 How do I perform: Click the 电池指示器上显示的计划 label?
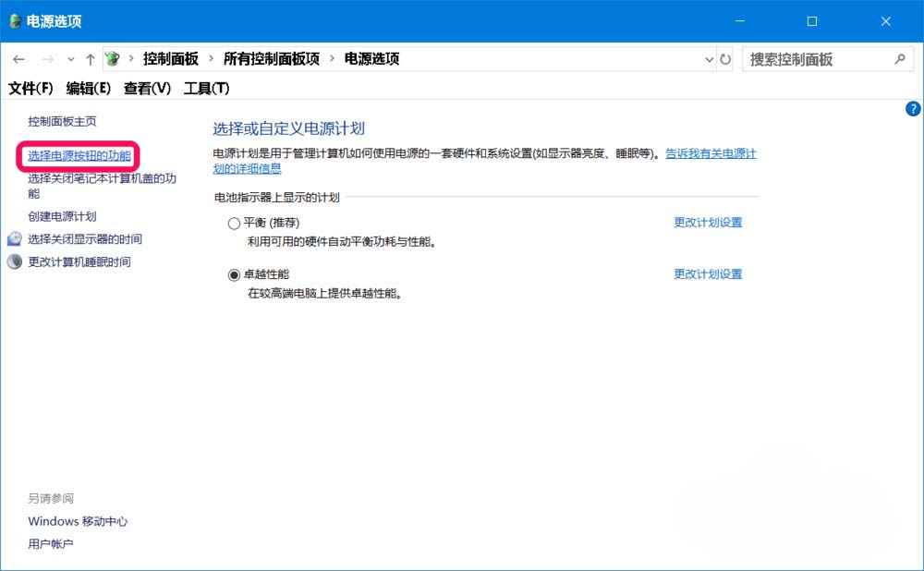[x=277, y=198]
